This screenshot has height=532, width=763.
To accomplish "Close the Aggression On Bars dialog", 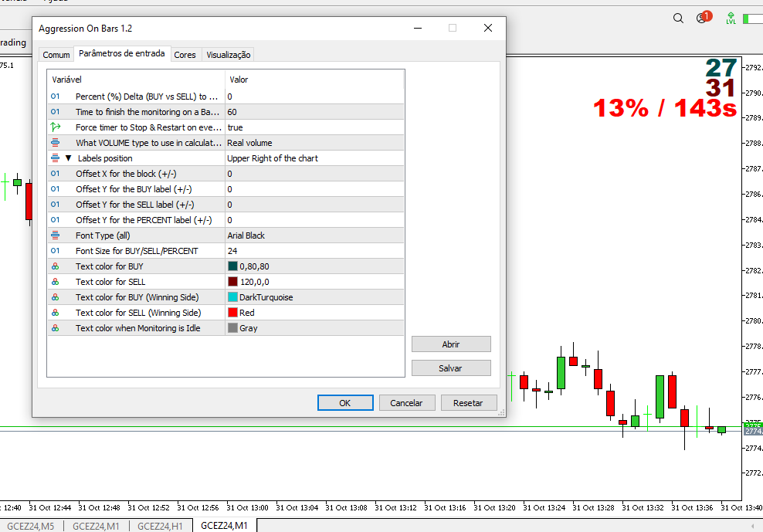I will coord(488,29).
